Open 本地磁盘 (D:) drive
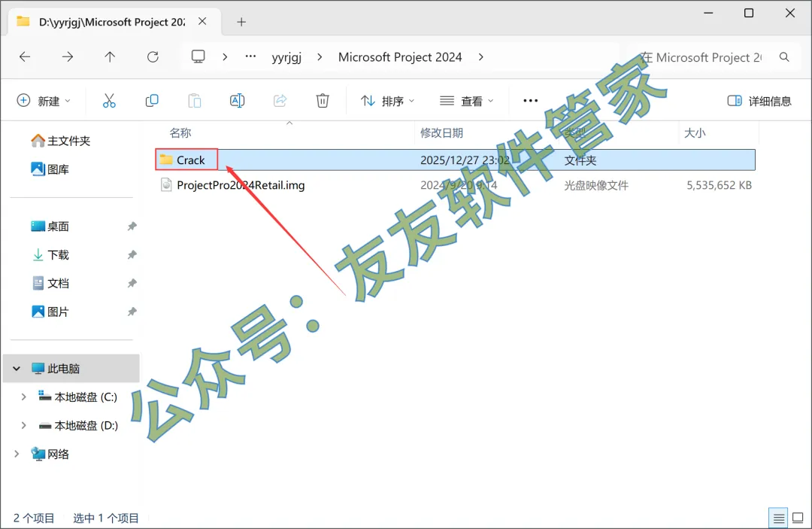 pyautogui.click(x=78, y=425)
